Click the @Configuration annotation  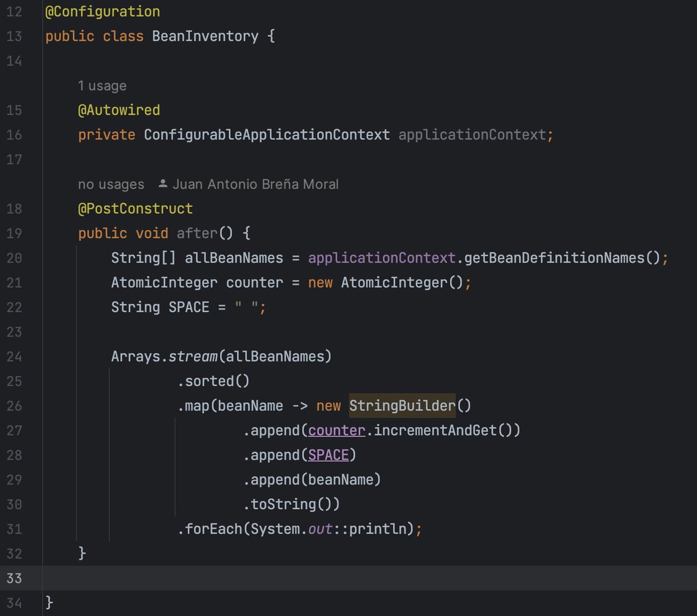(x=103, y=12)
